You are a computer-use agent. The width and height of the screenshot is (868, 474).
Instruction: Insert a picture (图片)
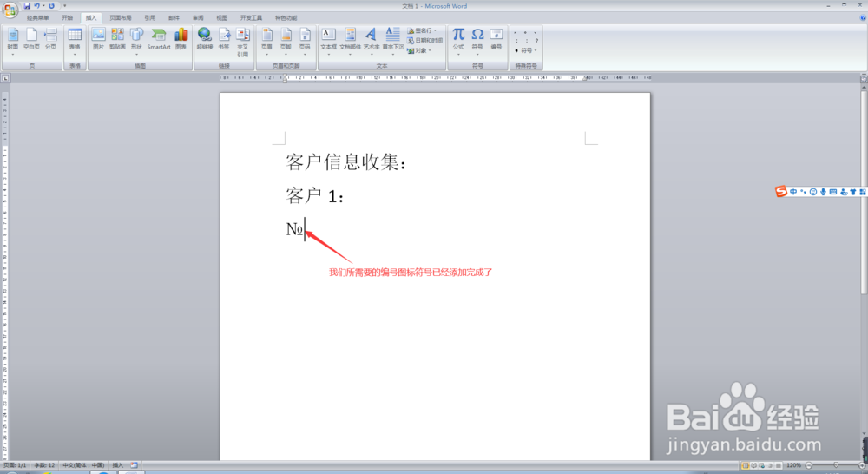98,39
